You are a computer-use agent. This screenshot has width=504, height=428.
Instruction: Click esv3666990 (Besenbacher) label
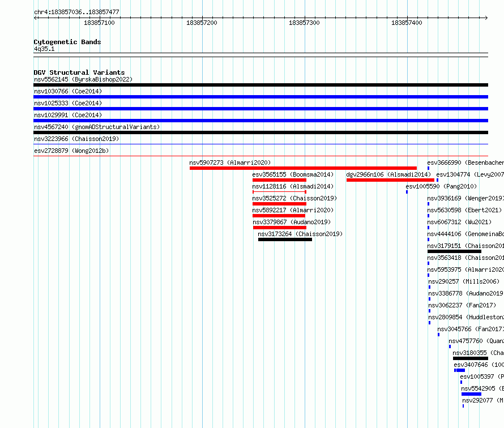[465, 162]
